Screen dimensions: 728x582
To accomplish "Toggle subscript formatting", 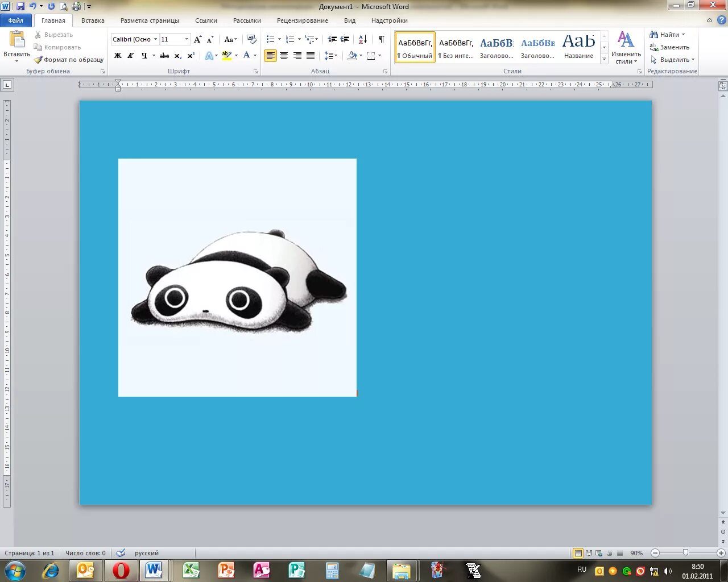I will [177, 55].
